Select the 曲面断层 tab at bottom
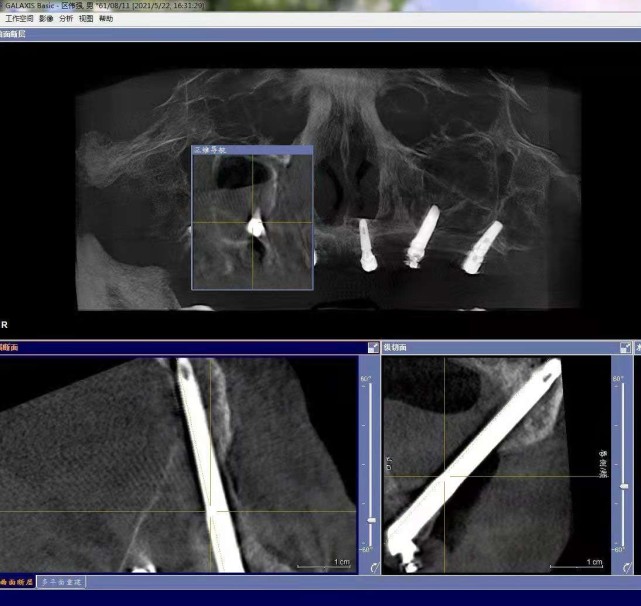This screenshot has width=641, height=606. (x=16, y=582)
